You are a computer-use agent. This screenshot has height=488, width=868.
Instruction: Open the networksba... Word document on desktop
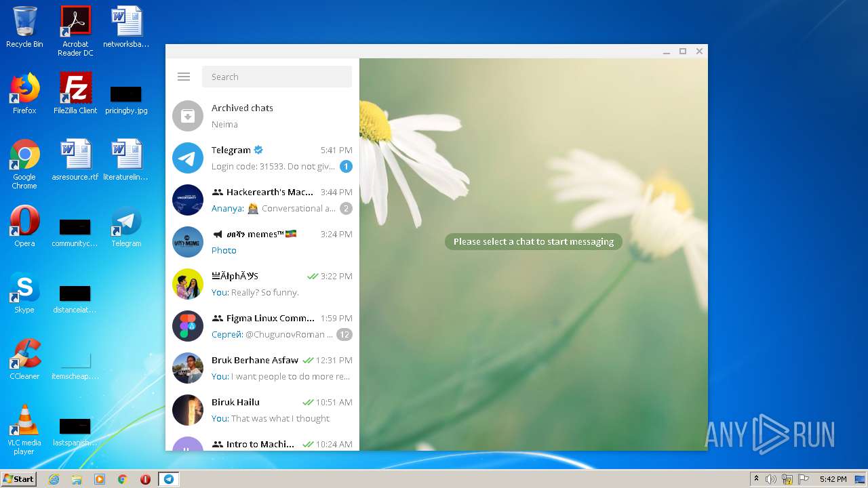click(126, 27)
